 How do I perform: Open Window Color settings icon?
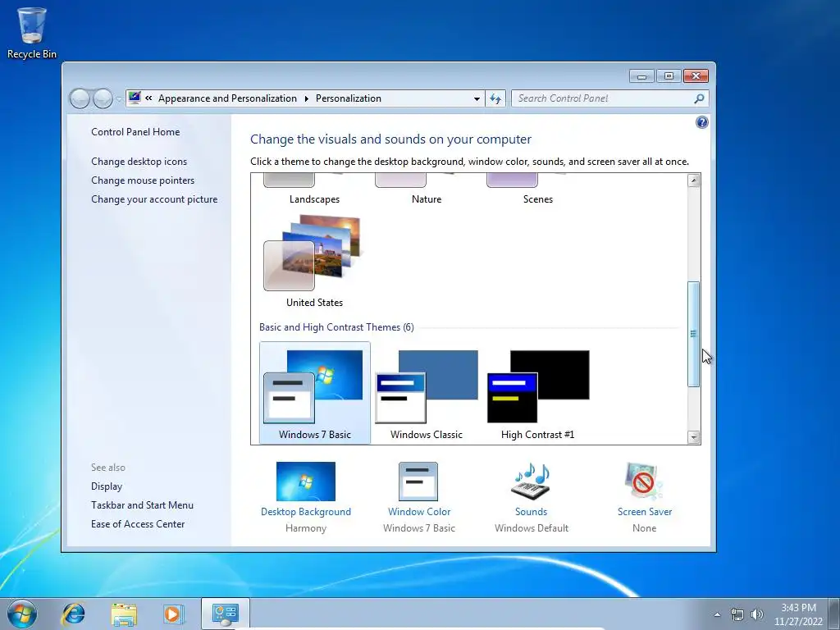point(418,482)
